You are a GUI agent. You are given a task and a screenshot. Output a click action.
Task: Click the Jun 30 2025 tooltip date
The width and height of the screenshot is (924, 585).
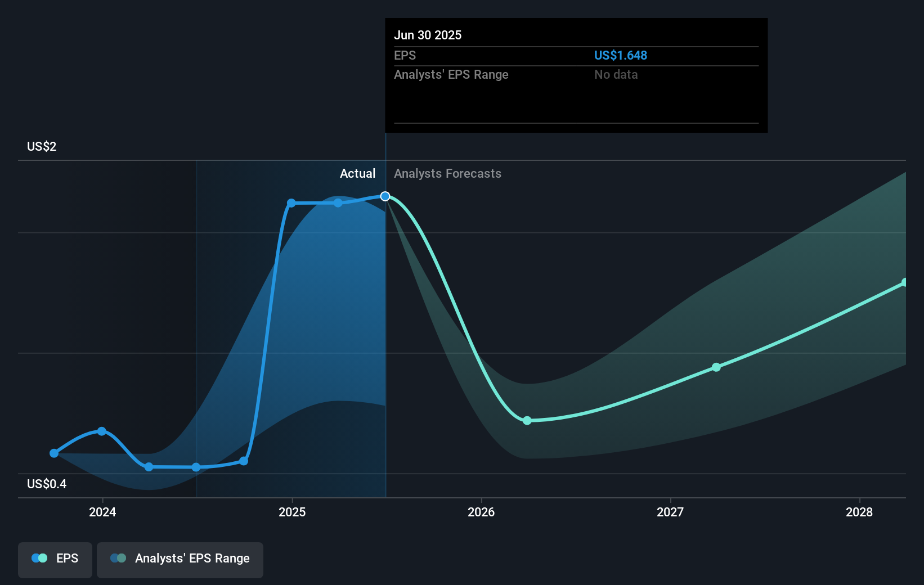click(x=428, y=35)
